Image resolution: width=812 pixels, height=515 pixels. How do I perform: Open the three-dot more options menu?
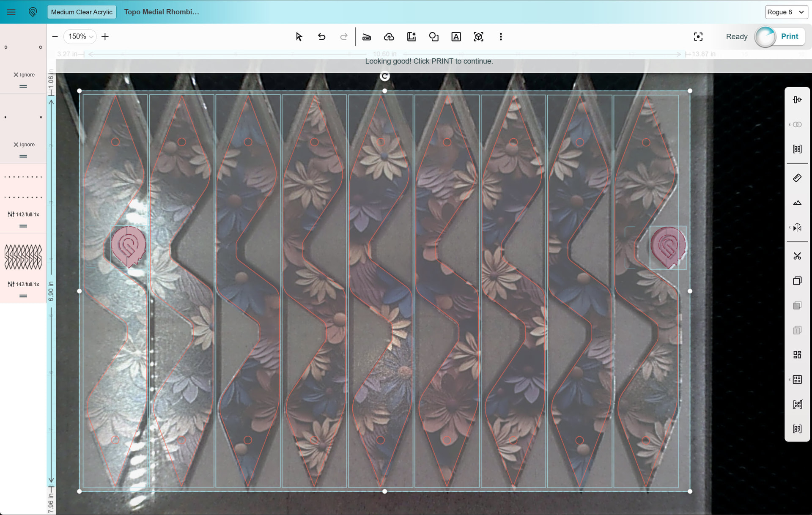click(501, 37)
